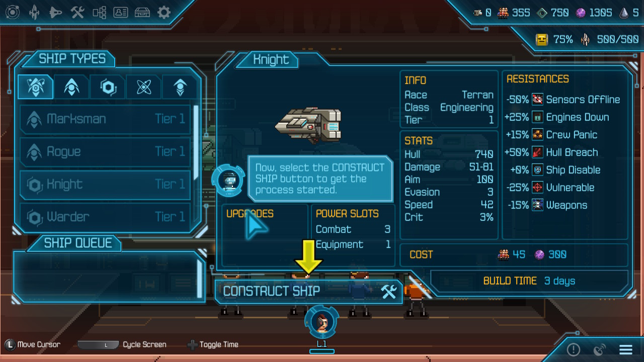Image resolution: width=644 pixels, height=362 pixels.
Task: Open the settings gear icon
Action: click(x=164, y=12)
